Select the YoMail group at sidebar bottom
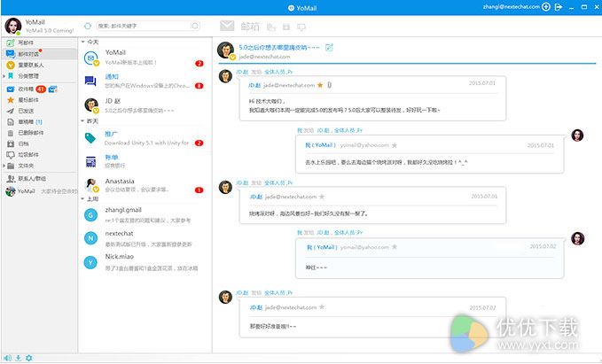Image resolution: width=602 pixels, height=364 pixels. (x=41, y=191)
